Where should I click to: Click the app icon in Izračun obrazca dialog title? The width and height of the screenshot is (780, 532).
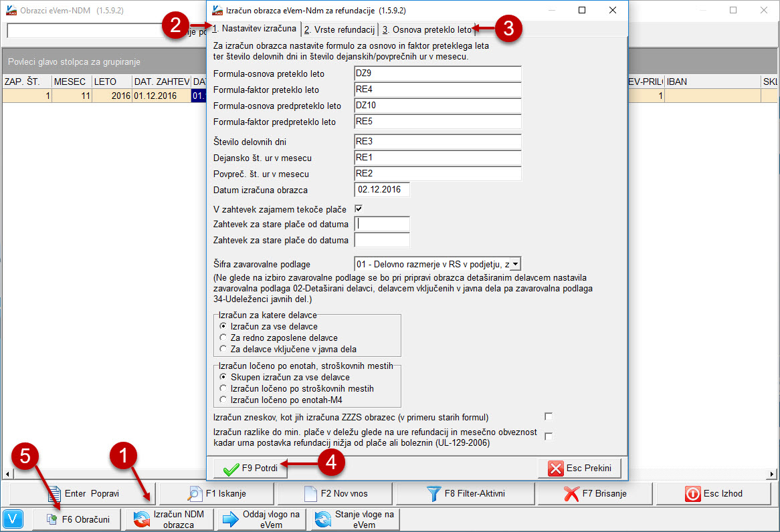pyautogui.click(x=217, y=10)
